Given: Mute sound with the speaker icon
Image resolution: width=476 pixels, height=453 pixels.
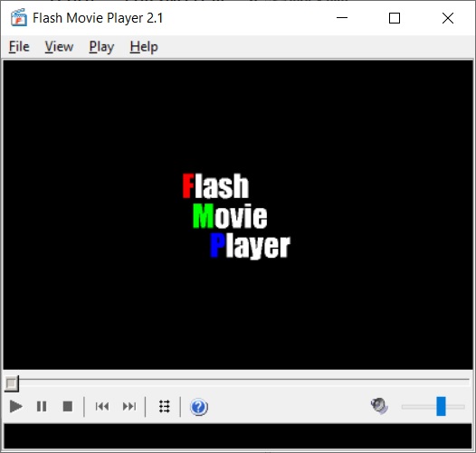Looking at the screenshot, I should click(379, 406).
